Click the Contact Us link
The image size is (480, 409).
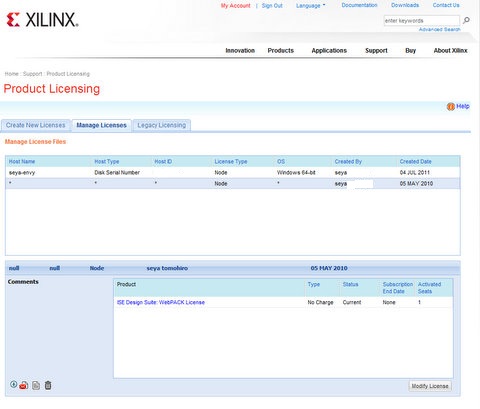pyautogui.click(x=446, y=5)
